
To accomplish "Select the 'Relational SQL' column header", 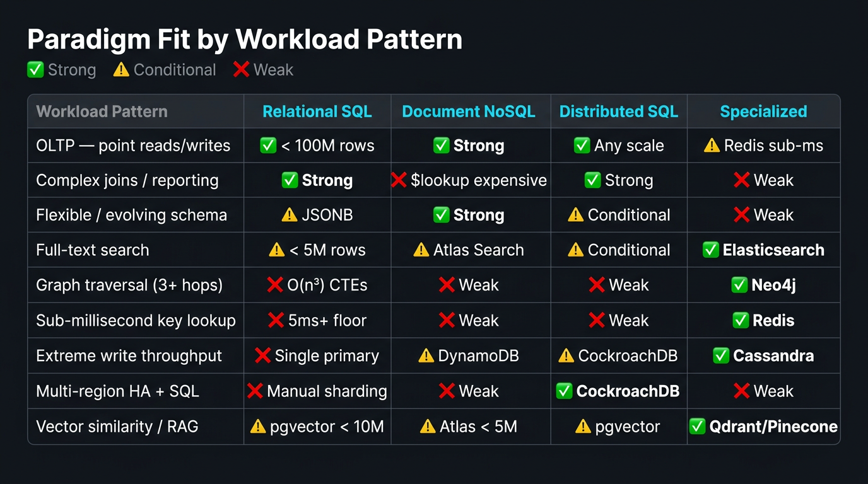I will tap(317, 112).
